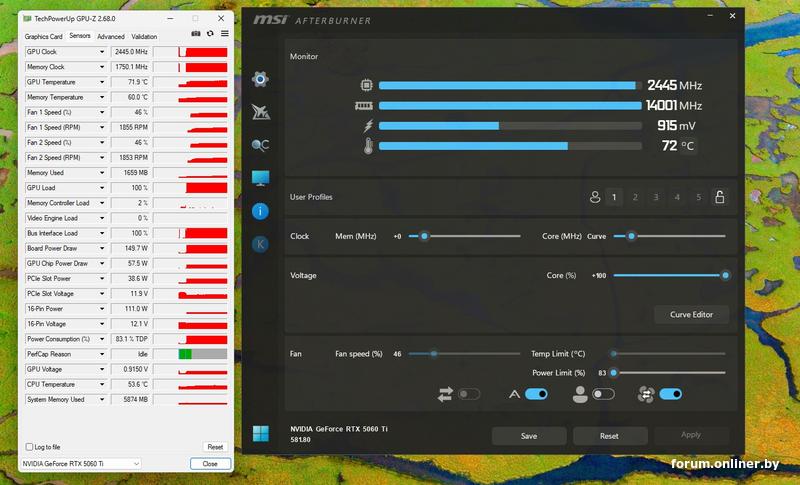Click the user profile person icon
Viewport: 800px width, 485px height.
tap(594, 197)
